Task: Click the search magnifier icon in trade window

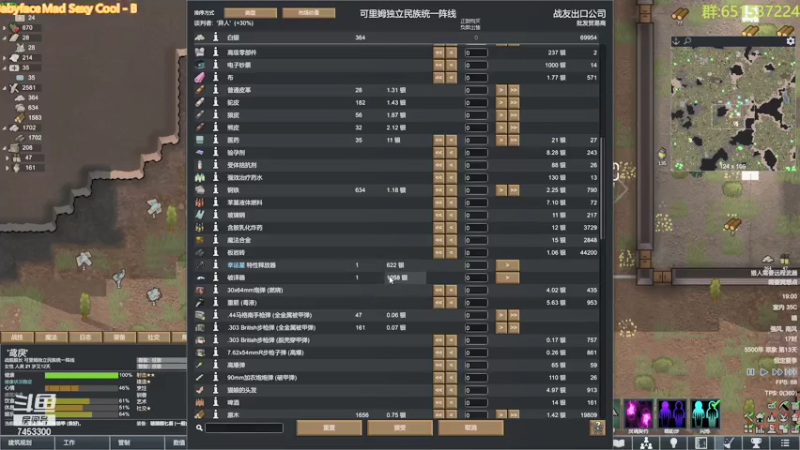Action: pos(199,428)
